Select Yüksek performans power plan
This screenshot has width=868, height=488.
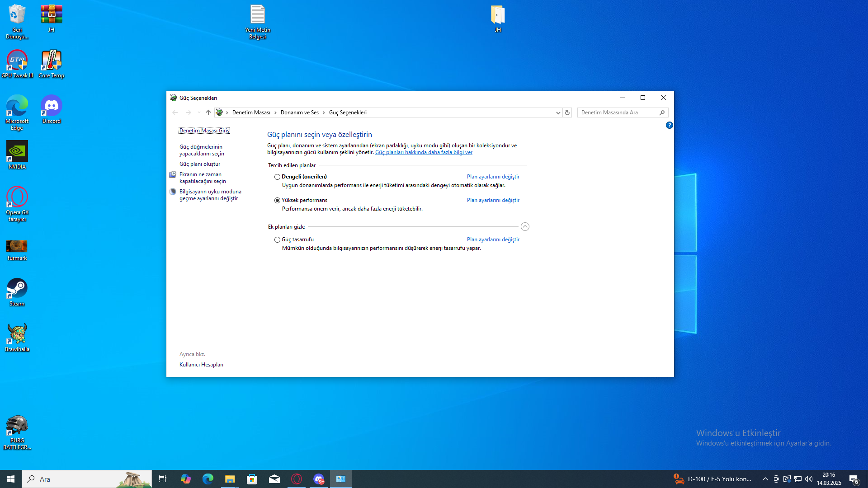pos(277,200)
